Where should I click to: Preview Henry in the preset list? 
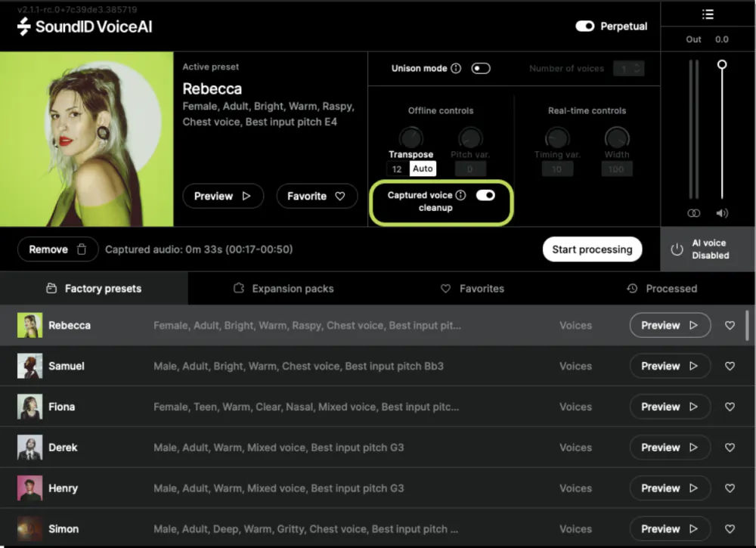coord(670,488)
